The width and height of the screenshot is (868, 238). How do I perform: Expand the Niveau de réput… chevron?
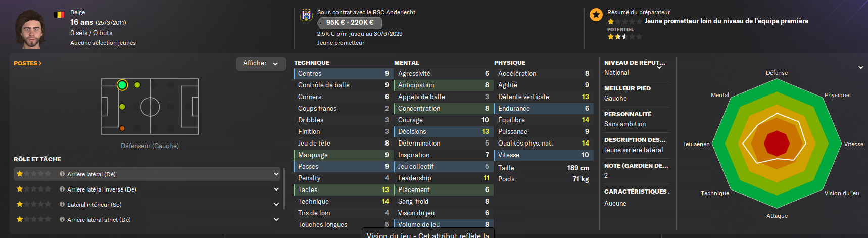pos(659,67)
